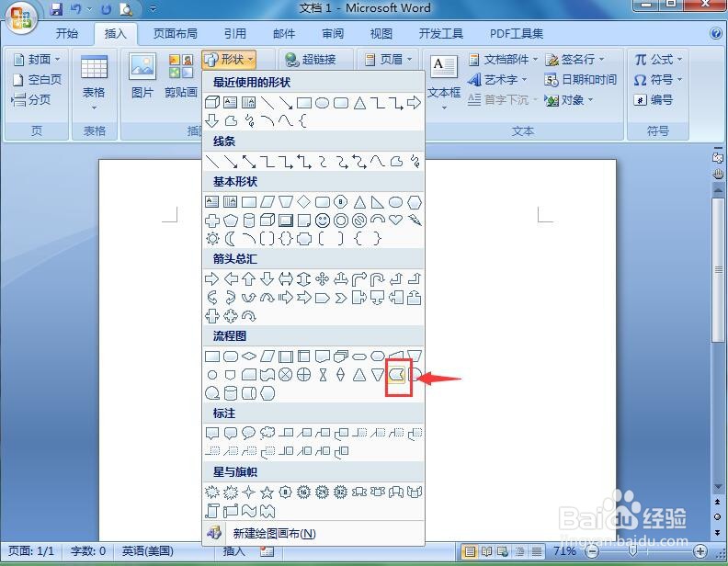Open the 开发工具 Developer tab

coord(441,33)
